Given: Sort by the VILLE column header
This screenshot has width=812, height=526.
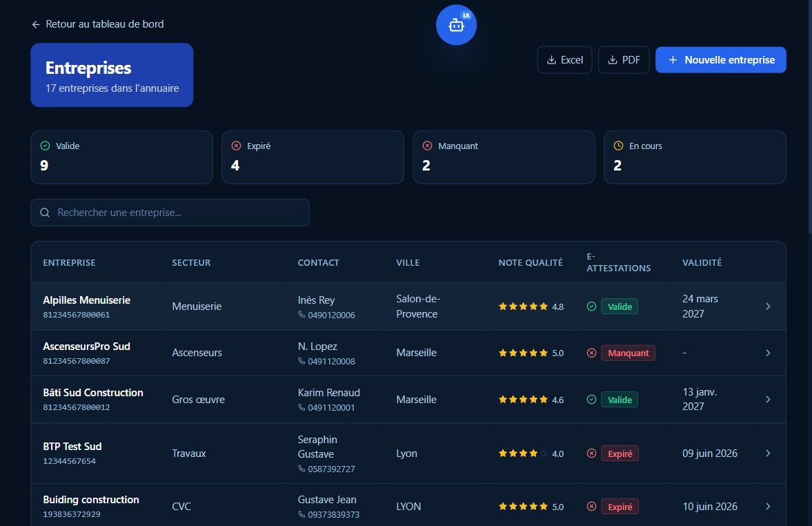Looking at the screenshot, I should 408,263.
